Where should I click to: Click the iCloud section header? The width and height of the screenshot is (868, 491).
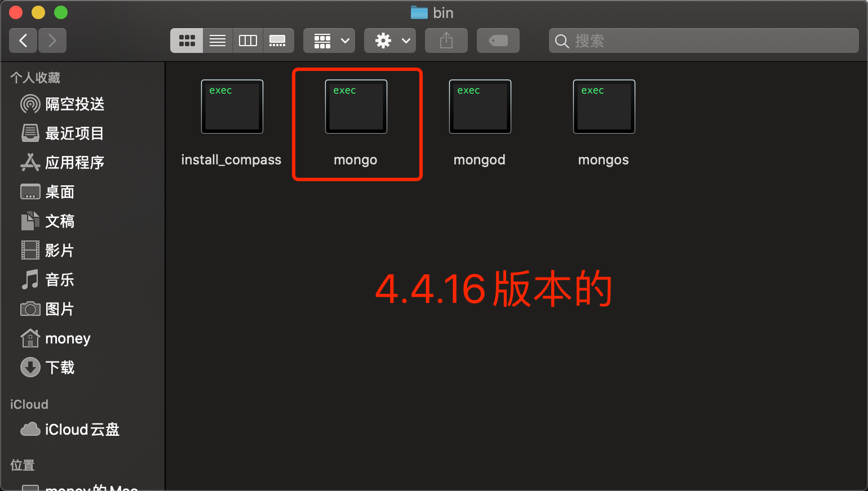[x=29, y=404]
